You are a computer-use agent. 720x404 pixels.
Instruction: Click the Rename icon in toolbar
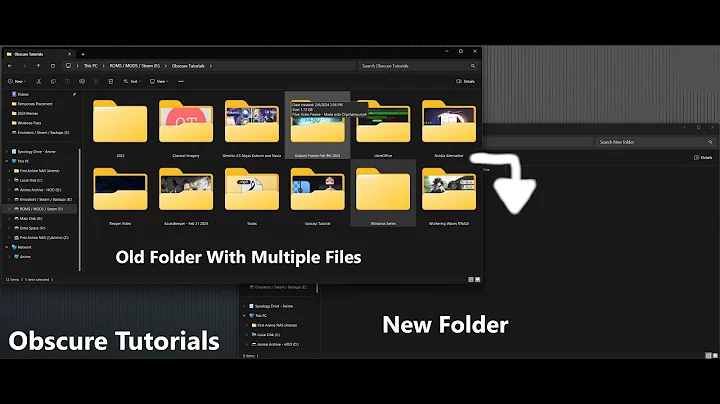click(82, 81)
